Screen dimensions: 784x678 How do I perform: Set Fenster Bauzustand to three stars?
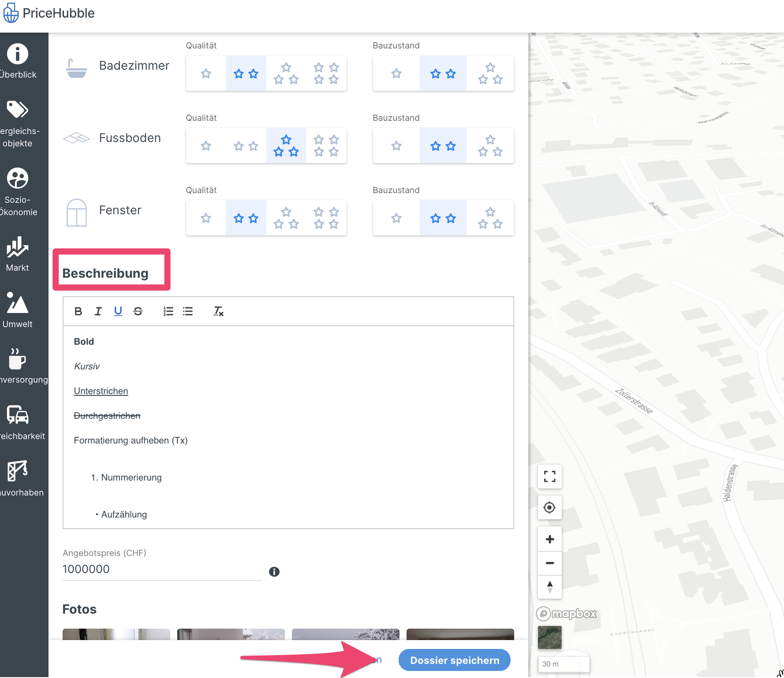[x=490, y=218]
